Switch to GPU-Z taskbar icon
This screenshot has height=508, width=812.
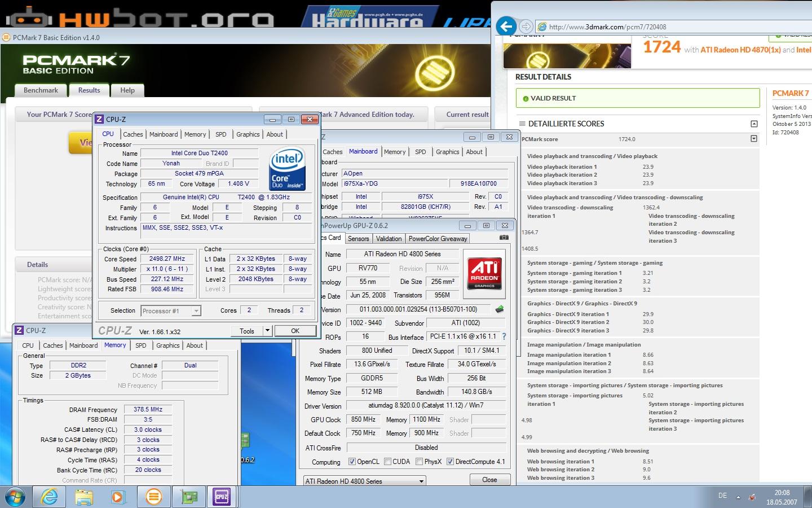(x=188, y=497)
